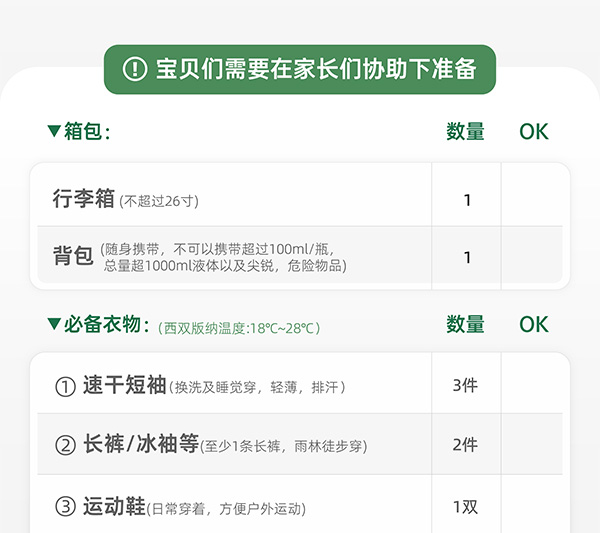Collapse the 箱包 section triangle
Image resolution: width=600 pixels, height=533 pixels.
click(54, 131)
